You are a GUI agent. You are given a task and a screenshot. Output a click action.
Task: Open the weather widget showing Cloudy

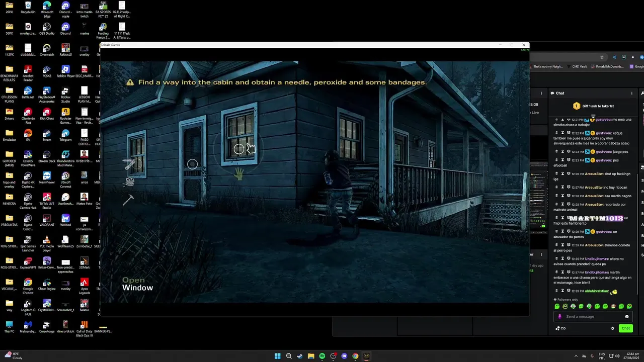(x=12, y=356)
